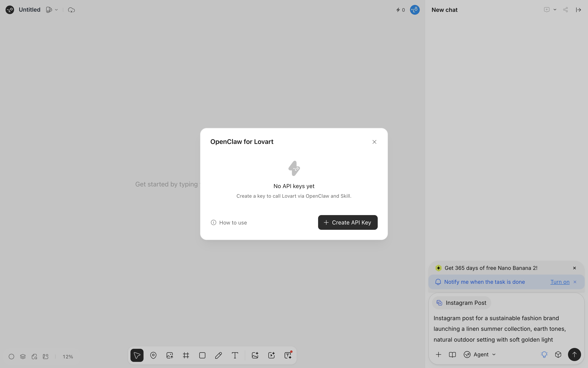Click the Untitled project name
588x368 pixels.
tap(29, 10)
